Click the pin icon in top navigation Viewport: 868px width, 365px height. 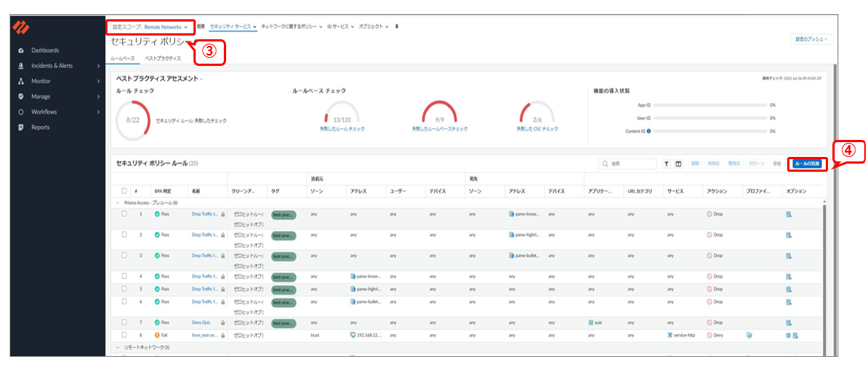[x=396, y=27]
